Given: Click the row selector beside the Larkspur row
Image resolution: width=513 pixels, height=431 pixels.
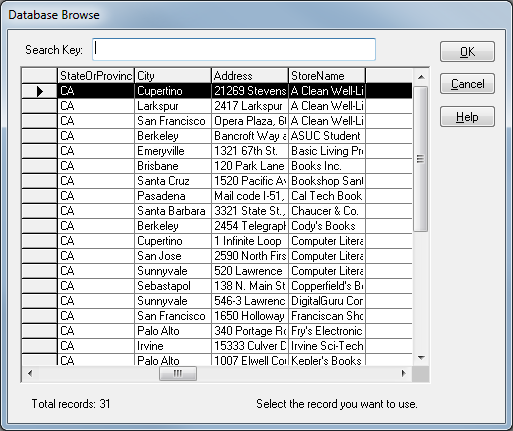Looking at the screenshot, I should click(x=39, y=106).
